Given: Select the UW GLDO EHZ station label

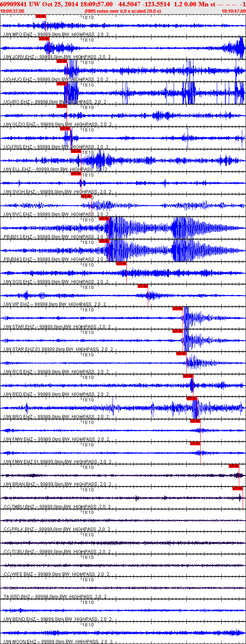Looking at the screenshot, I should 19,124.
